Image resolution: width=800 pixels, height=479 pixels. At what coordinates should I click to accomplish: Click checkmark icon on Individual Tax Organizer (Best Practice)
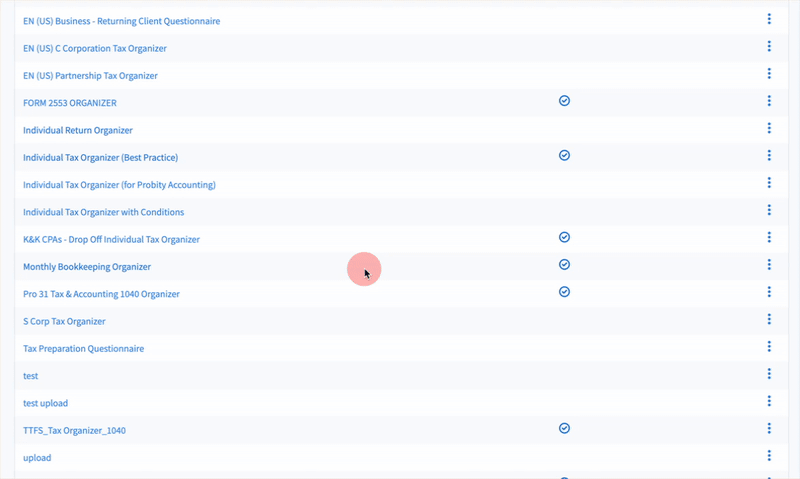click(x=564, y=156)
